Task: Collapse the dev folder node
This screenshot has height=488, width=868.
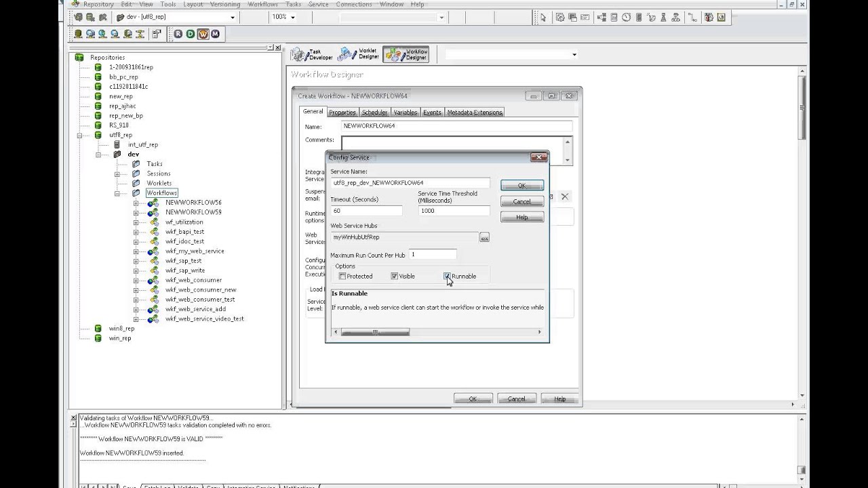Action: (98, 154)
